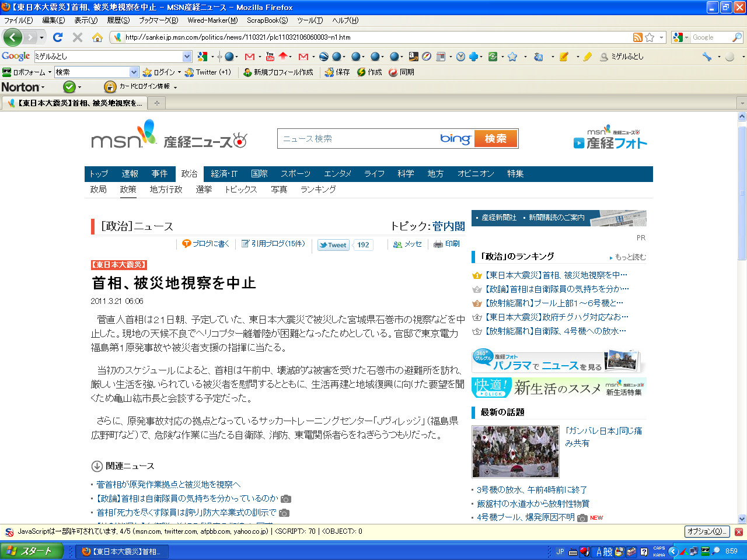Screen dimensions: 747x560
Task: Click the URL address bar
Action: [x=378, y=37]
